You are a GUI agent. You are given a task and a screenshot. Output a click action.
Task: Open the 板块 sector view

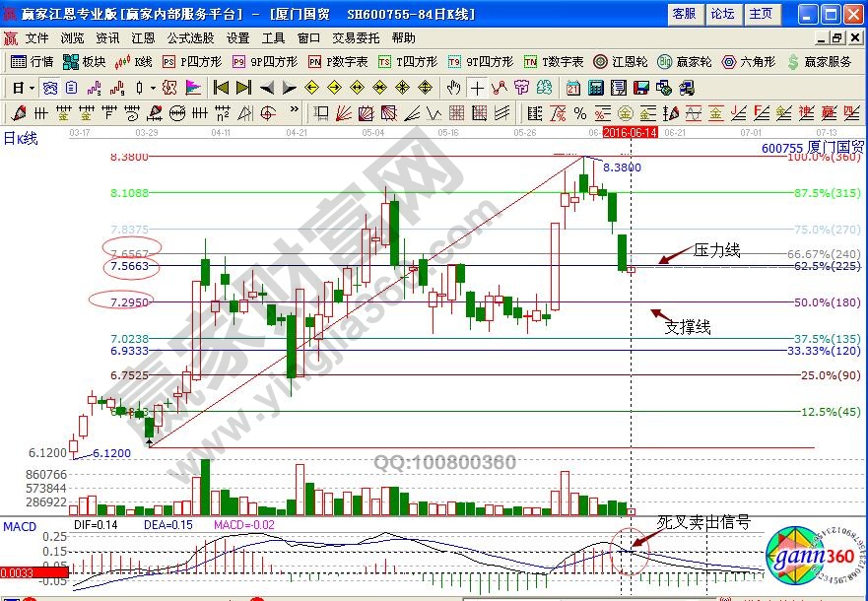click(x=85, y=61)
